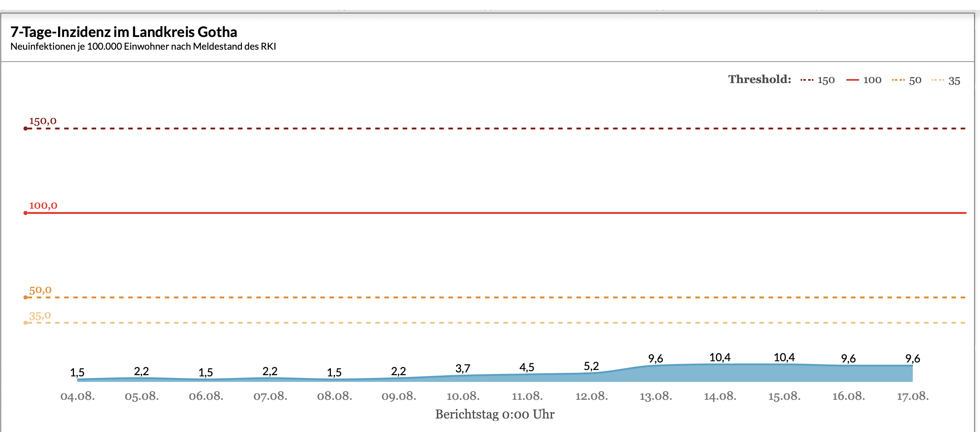Select the 10,4 data label for 14.08.
The image size is (980, 432).
(720, 358)
